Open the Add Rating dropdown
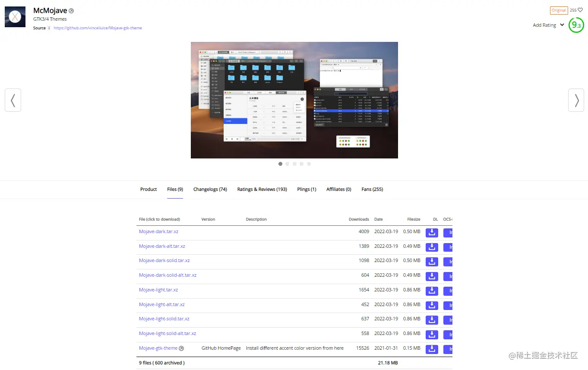Screen dimensions: 588x370 [548, 25]
